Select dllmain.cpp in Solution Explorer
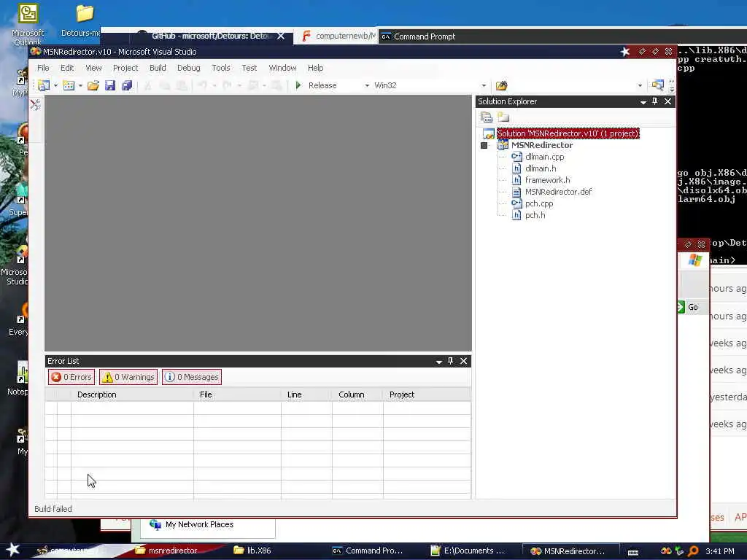This screenshot has width=747, height=560. pyautogui.click(x=544, y=157)
